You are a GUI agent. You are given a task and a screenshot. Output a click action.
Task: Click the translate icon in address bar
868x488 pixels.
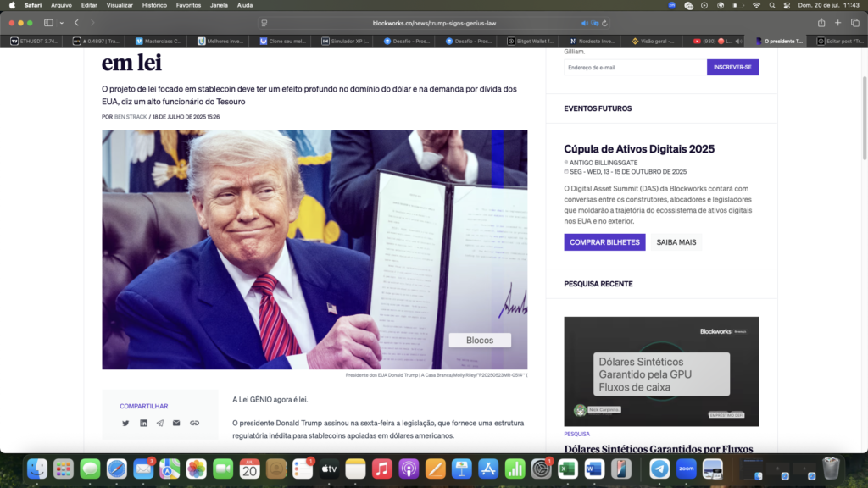click(594, 23)
